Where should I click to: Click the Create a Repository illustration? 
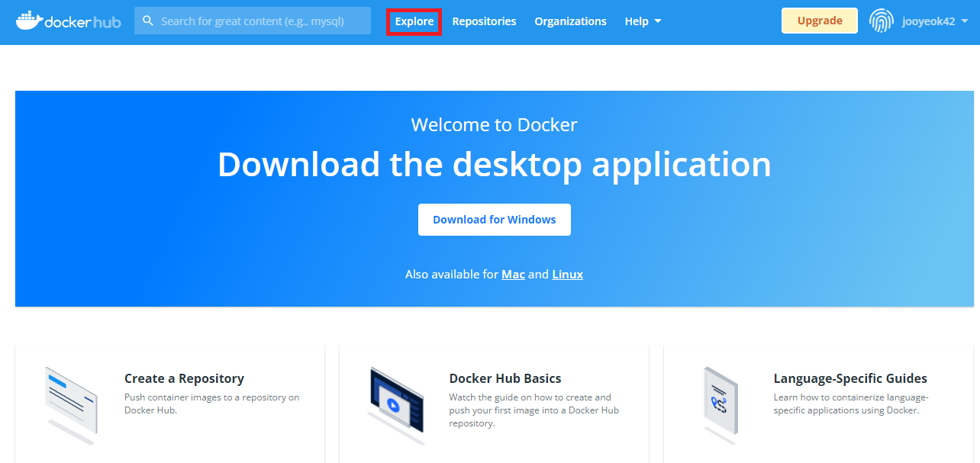(73, 404)
